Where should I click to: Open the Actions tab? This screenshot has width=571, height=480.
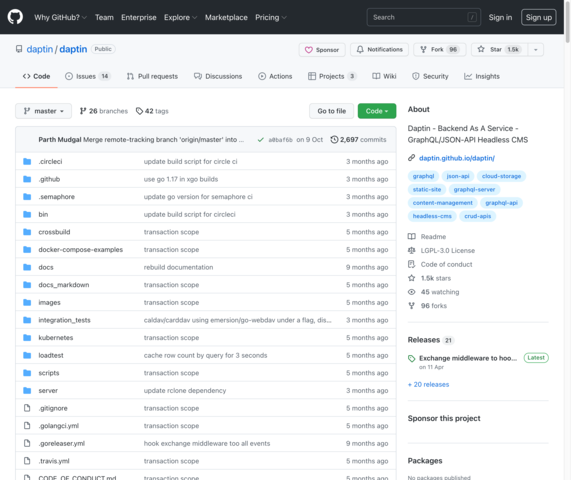(275, 76)
